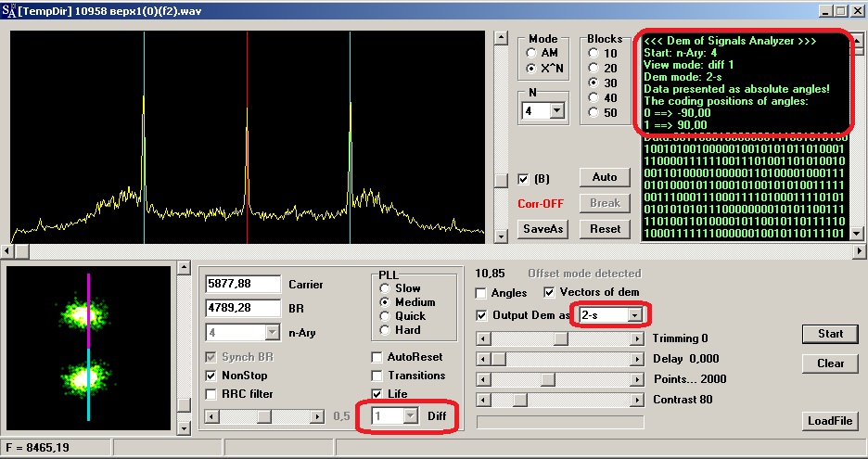
Task: Click spectrum horizontal scrollbar right arrow
Action: click(x=857, y=251)
